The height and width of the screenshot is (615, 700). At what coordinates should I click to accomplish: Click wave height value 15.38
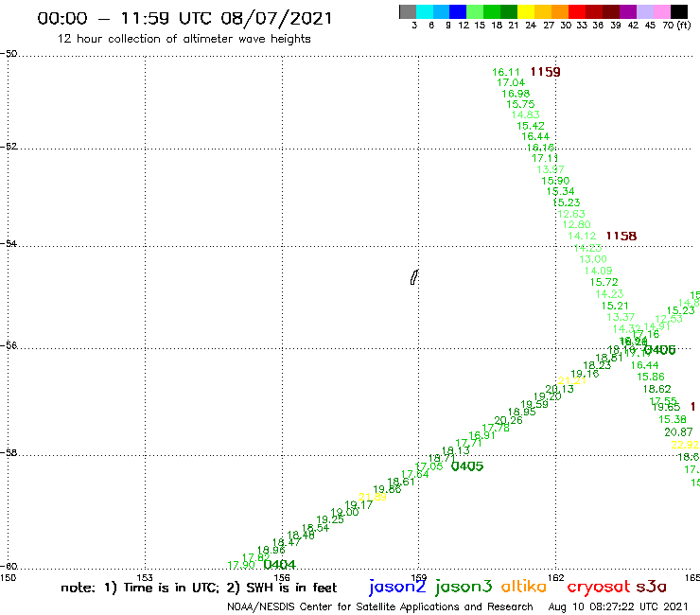click(673, 419)
